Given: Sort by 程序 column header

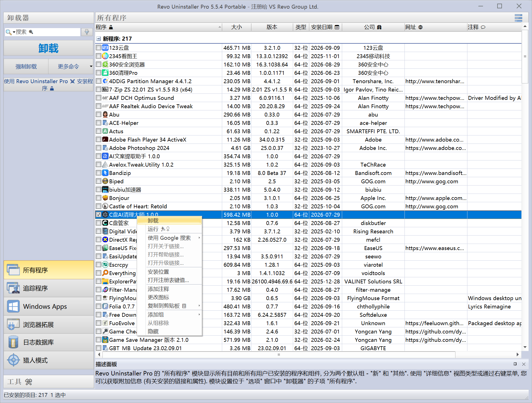Looking at the screenshot, I should (x=158, y=27).
